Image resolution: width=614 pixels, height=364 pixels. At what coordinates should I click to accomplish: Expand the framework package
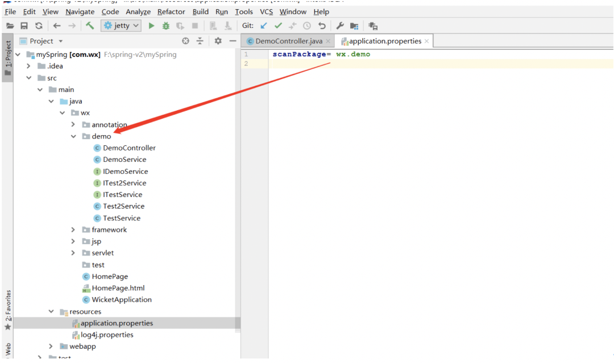click(x=73, y=229)
